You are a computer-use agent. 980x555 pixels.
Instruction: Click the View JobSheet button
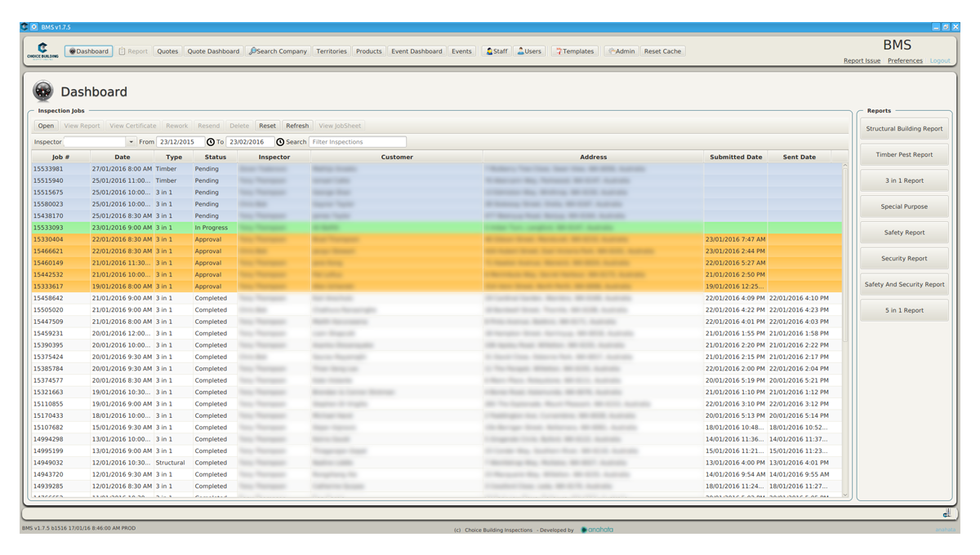coord(340,126)
